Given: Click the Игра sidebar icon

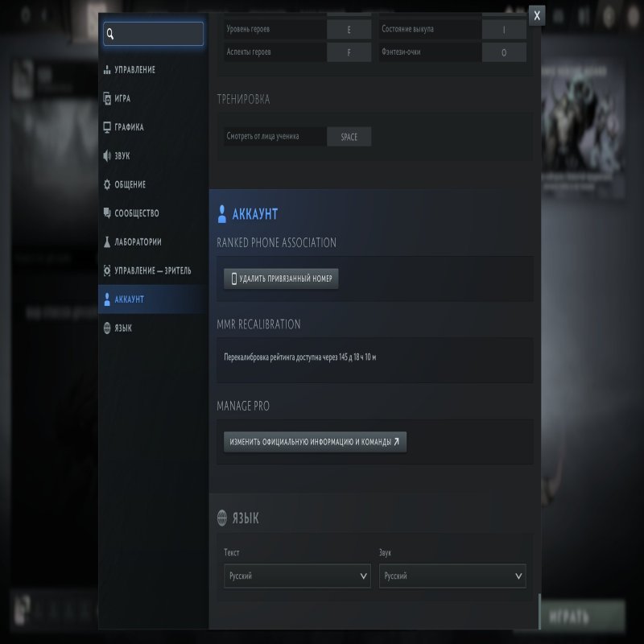Looking at the screenshot, I should 107,98.
